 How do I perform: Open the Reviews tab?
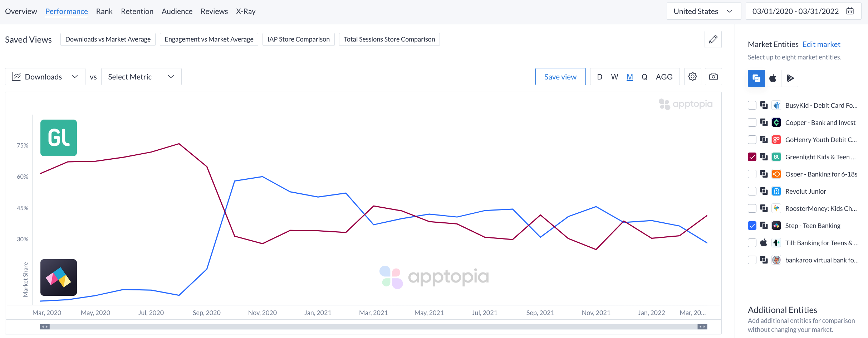tap(214, 11)
